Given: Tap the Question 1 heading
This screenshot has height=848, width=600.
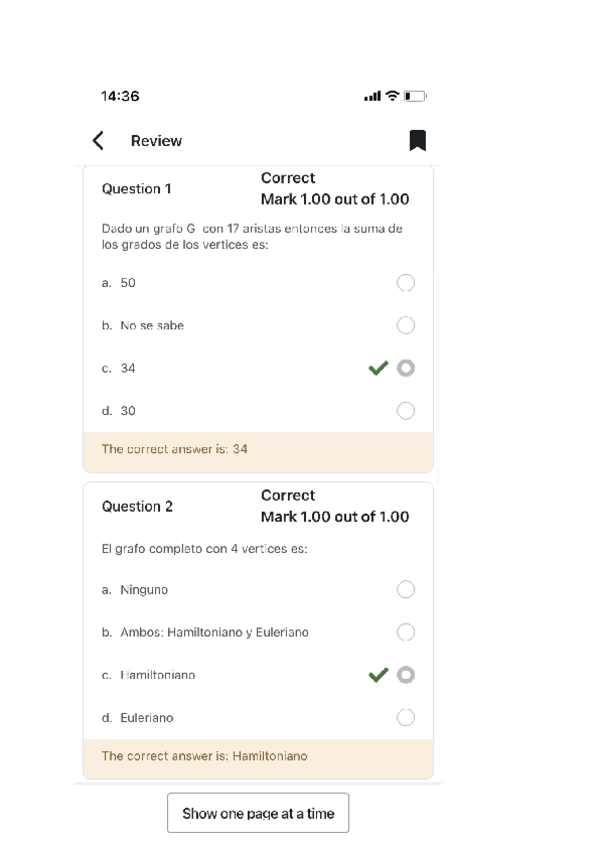Looking at the screenshot, I should click(137, 189).
